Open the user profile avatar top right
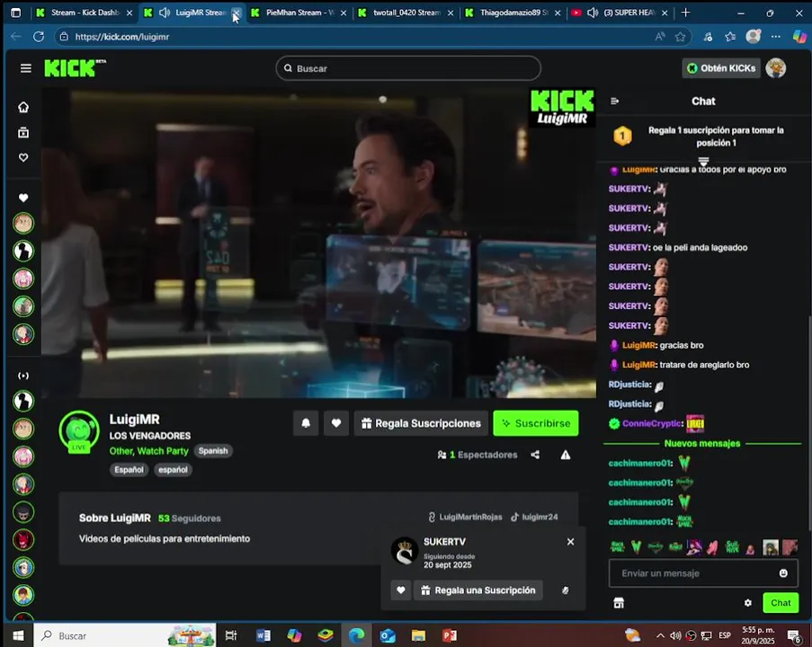 coord(776,67)
